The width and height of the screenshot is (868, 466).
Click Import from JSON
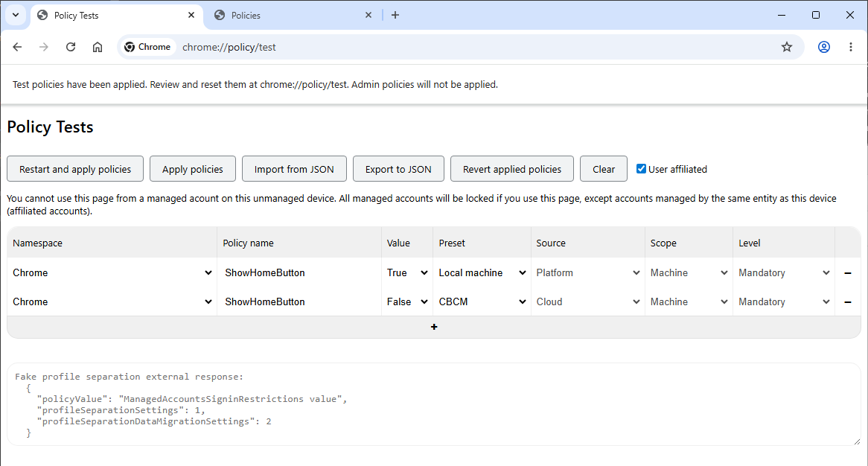tap(294, 169)
